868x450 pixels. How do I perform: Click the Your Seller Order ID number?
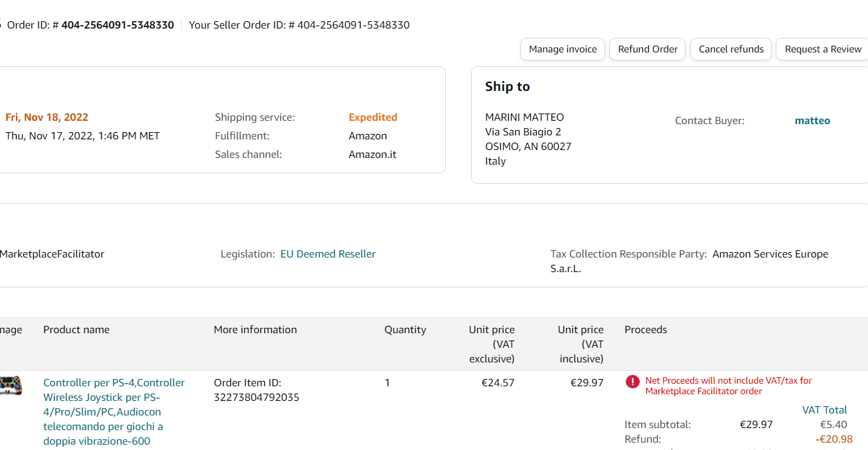[x=353, y=25]
